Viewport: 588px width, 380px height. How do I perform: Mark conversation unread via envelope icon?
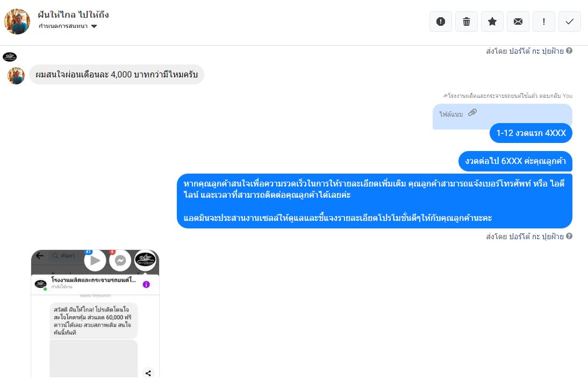[518, 21]
